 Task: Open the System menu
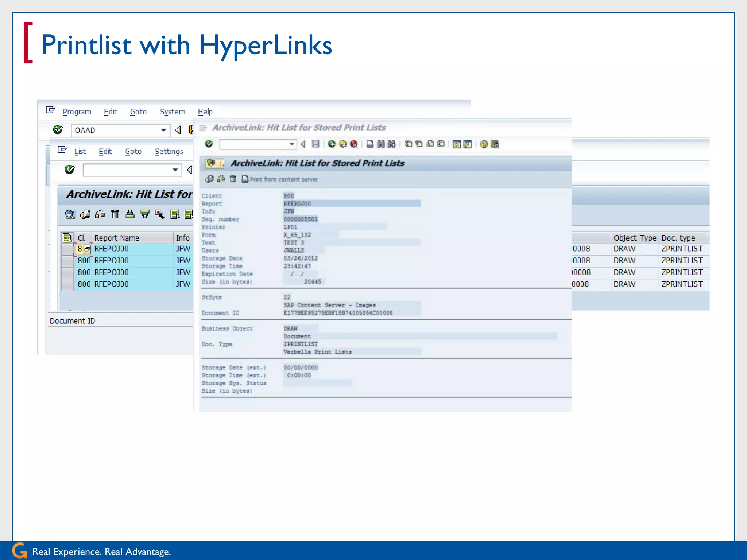click(x=173, y=112)
